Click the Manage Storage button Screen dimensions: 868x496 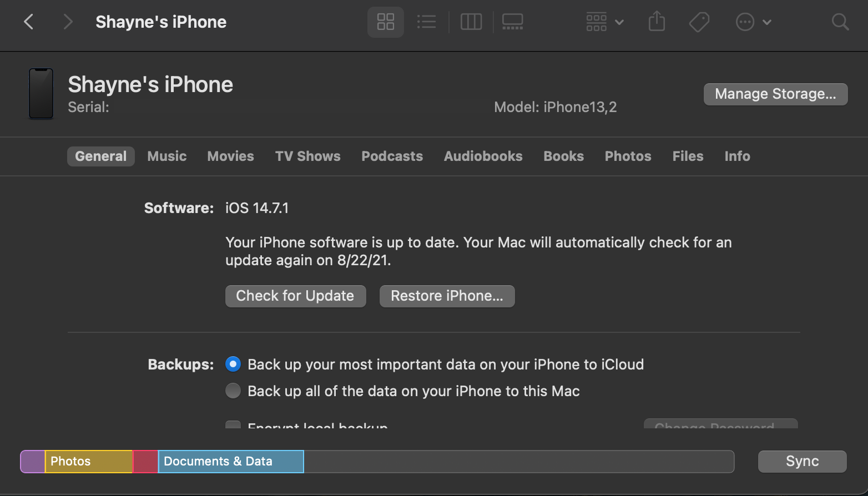click(775, 94)
